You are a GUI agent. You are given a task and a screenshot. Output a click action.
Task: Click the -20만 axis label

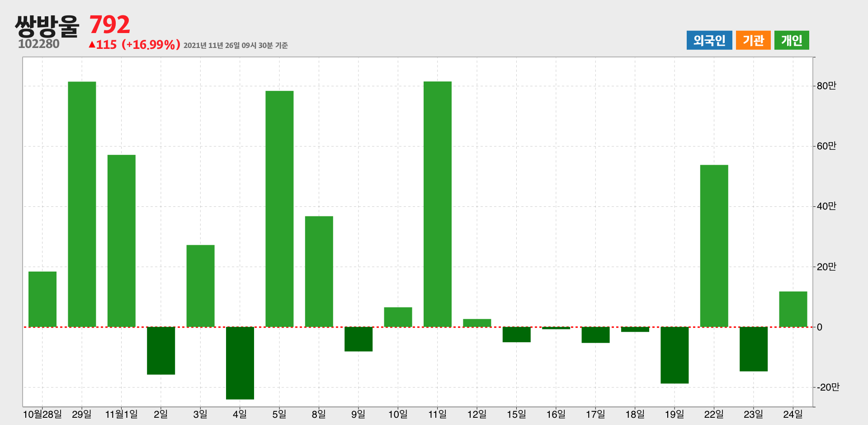828,387
